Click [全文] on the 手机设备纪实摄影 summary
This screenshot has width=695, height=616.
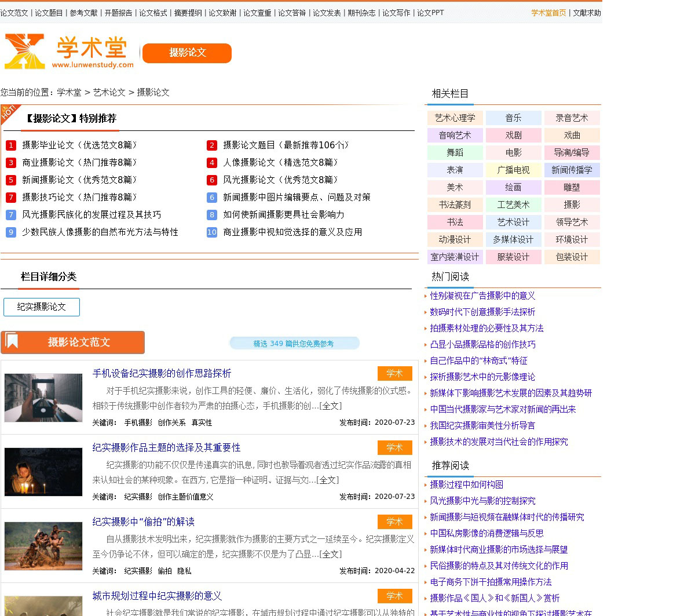pyautogui.click(x=330, y=406)
